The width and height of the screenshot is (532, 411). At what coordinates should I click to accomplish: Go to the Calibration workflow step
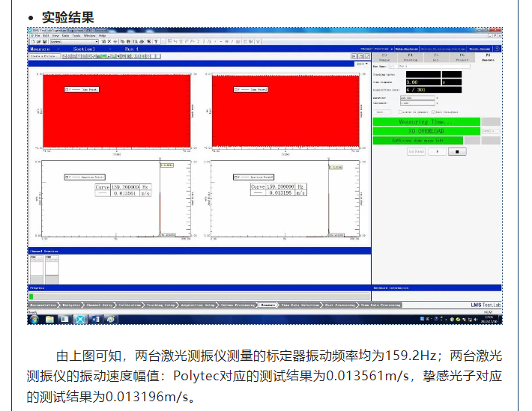click(x=130, y=305)
